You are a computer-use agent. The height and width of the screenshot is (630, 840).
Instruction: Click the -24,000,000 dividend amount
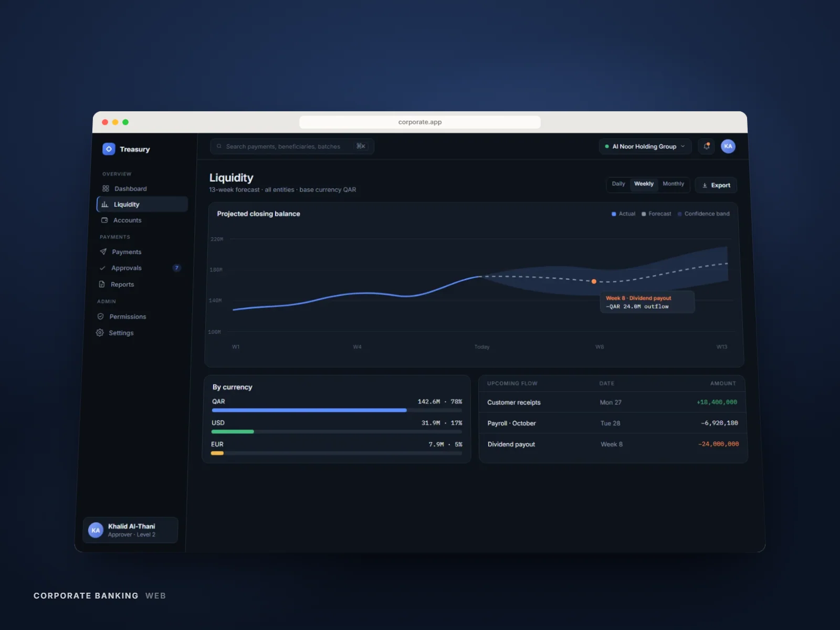718,444
